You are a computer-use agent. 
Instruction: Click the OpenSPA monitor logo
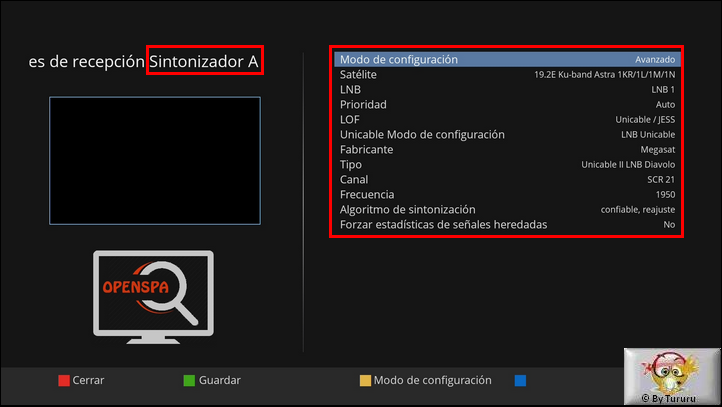(x=153, y=297)
